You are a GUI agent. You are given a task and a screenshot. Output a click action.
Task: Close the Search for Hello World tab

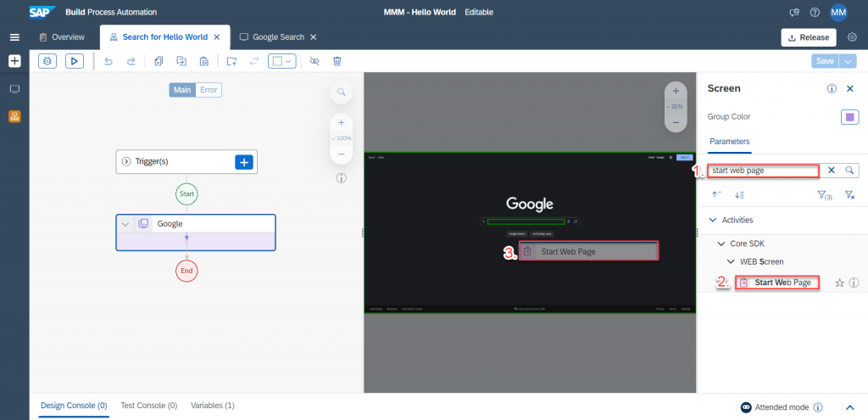coord(217,37)
